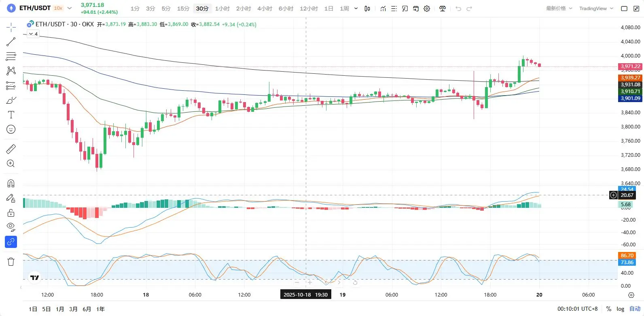Set date range to 6月
Viewport: 644px width, 316px height.
tap(87, 309)
